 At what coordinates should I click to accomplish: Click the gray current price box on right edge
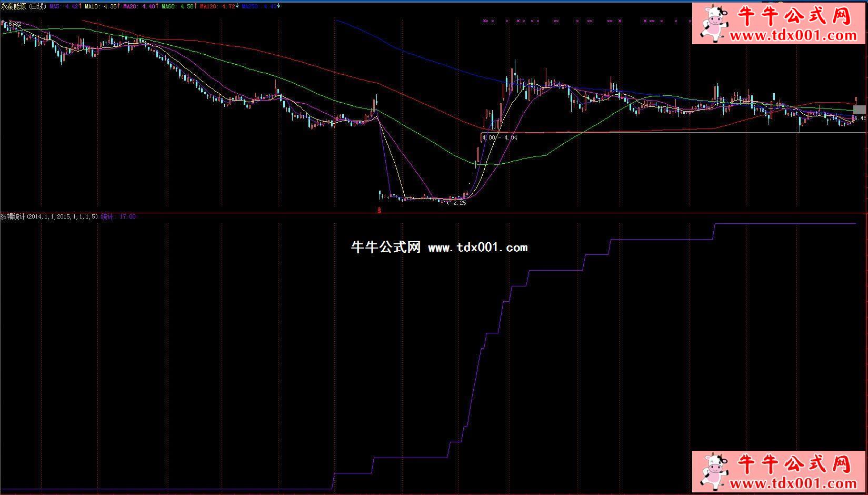coord(859,110)
